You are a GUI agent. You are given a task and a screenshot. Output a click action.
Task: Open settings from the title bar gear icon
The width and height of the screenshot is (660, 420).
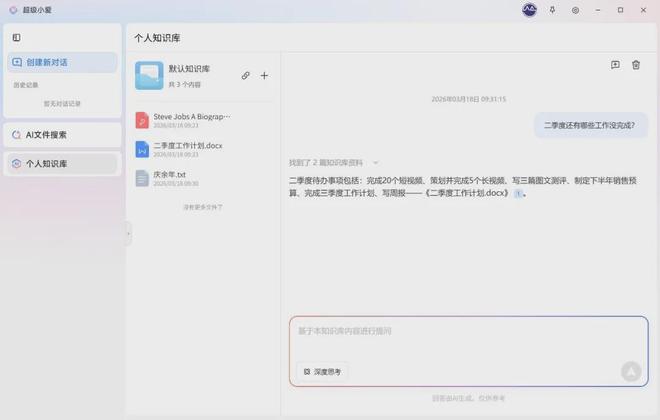pos(575,10)
